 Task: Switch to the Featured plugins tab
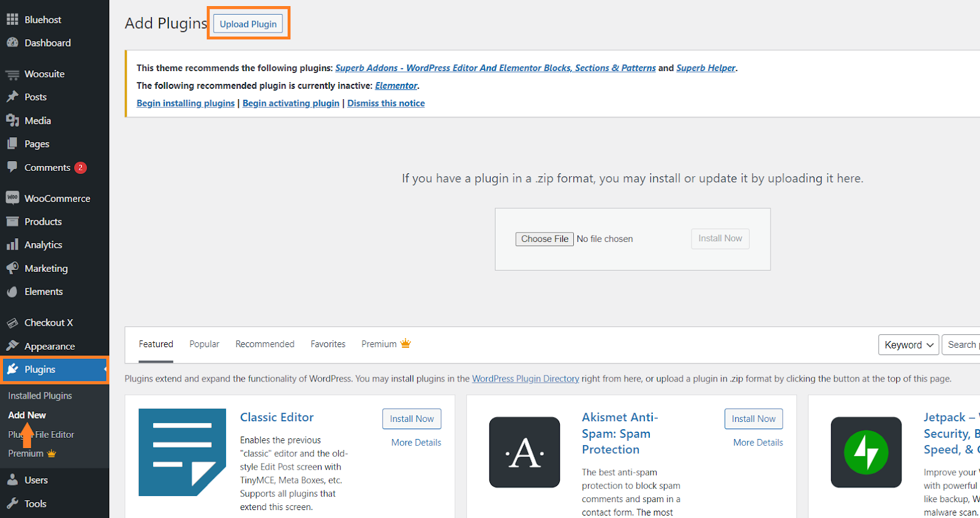point(156,344)
